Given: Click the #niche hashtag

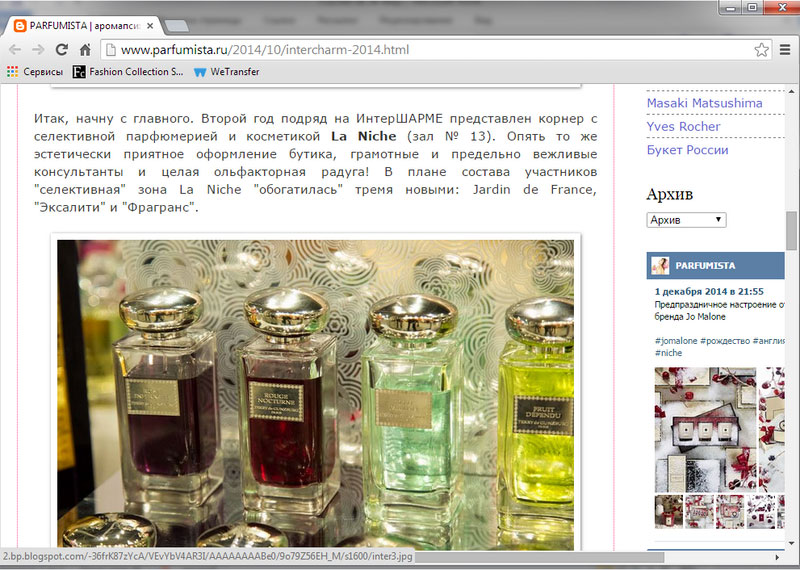Looking at the screenshot, I should click(x=668, y=353).
